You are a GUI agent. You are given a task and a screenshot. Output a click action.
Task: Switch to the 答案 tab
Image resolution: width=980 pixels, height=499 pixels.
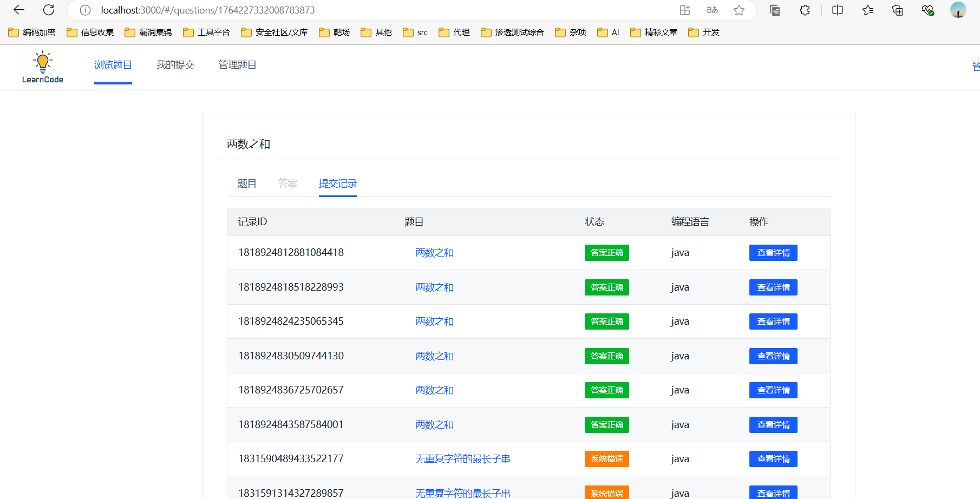[288, 183]
